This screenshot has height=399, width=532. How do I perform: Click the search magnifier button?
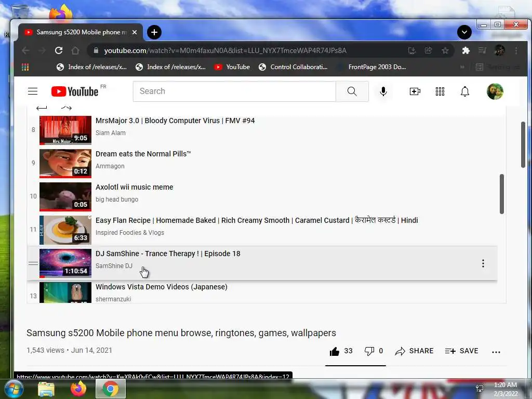click(352, 91)
